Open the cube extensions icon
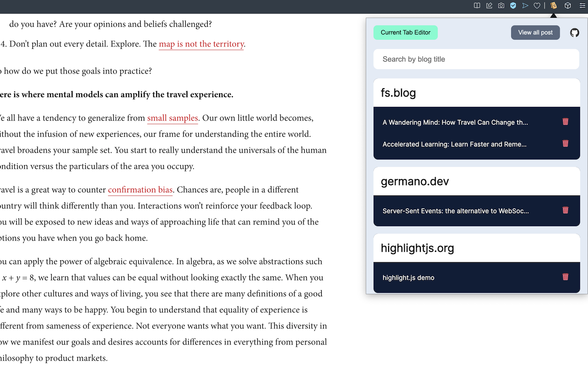This screenshot has width=588, height=368. click(568, 6)
